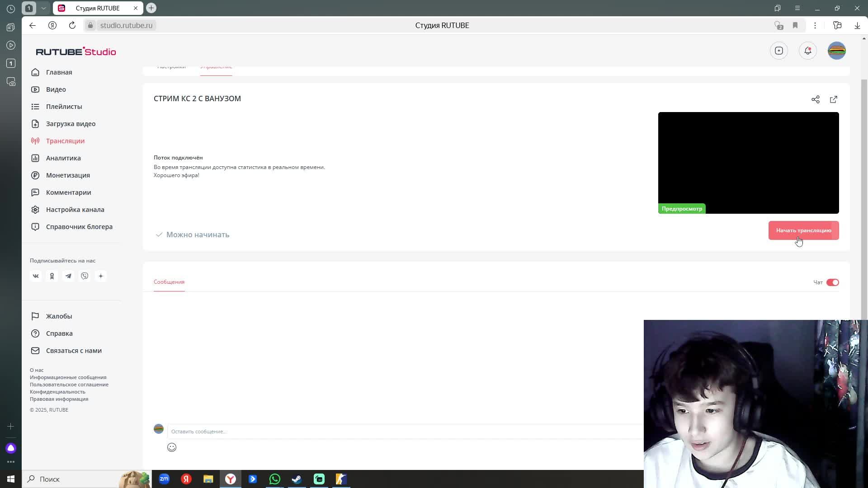Switch to the Управление tab
868x488 pixels.
[216, 68]
